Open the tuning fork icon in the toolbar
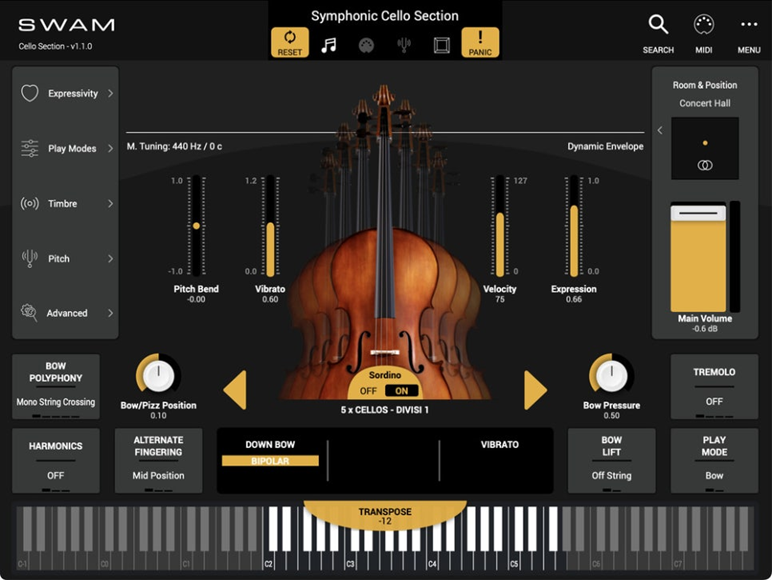 pyautogui.click(x=404, y=45)
